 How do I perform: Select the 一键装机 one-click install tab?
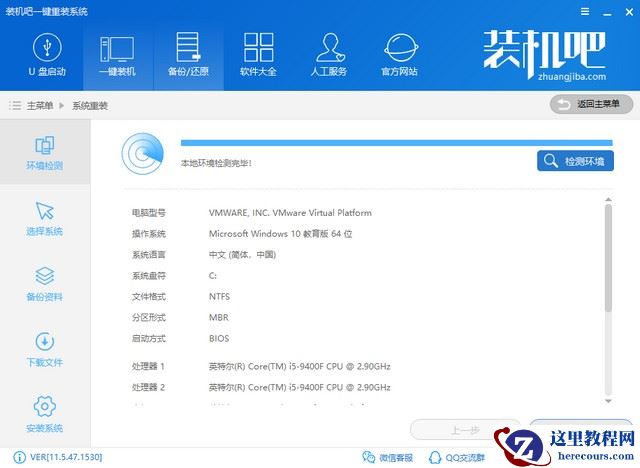(118, 55)
